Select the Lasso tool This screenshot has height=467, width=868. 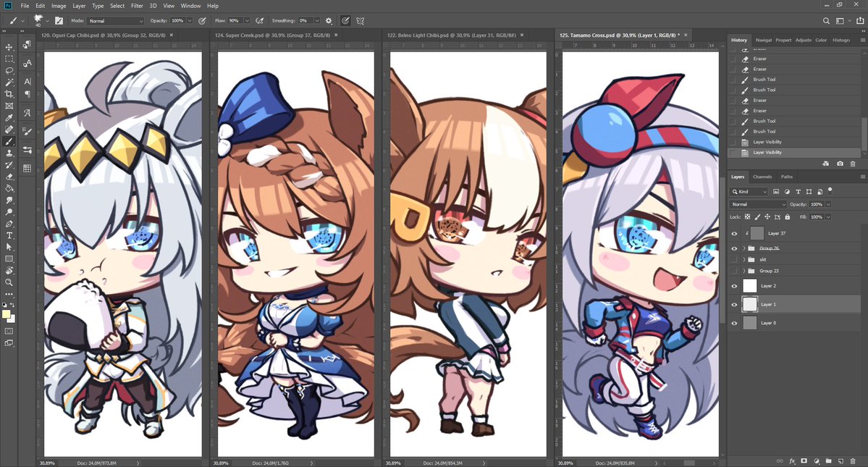pos(9,71)
